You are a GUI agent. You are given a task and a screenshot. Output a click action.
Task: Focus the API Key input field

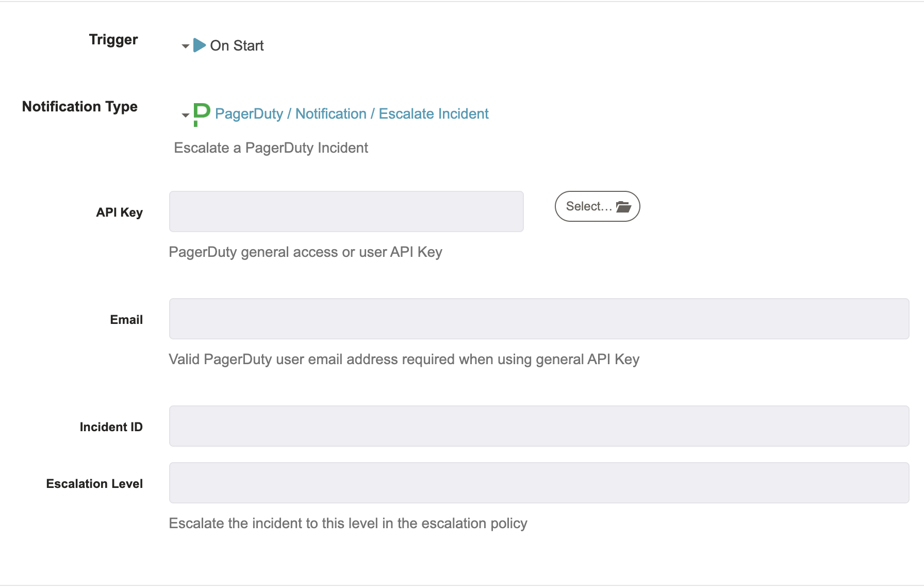click(x=346, y=211)
